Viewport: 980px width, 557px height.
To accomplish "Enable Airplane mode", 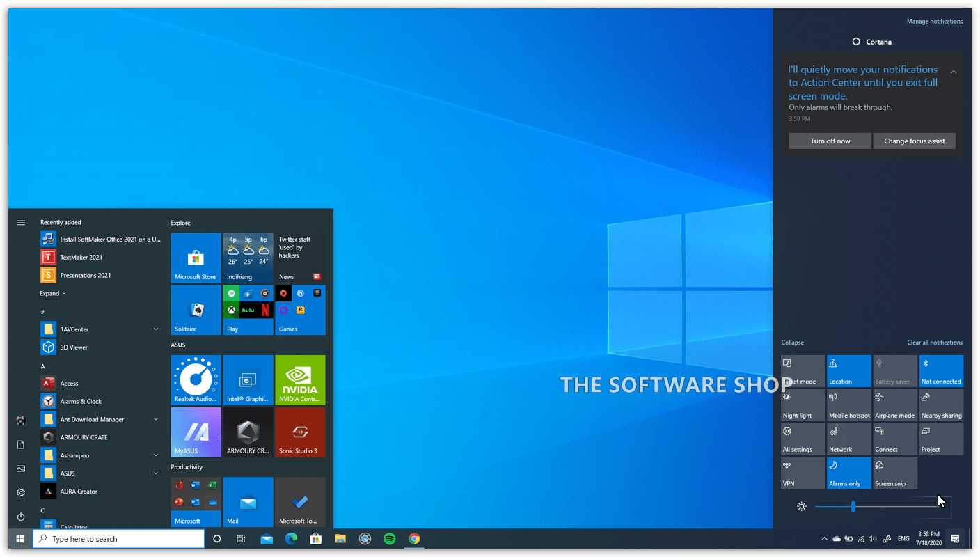I will click(x=895, y=404).
